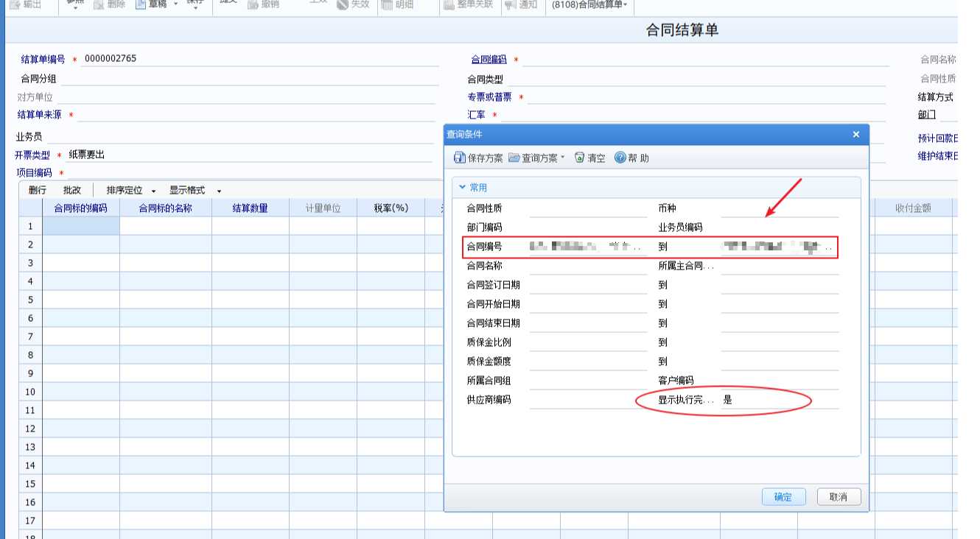The image size is (980, 539).
Task: Click the 开票类型 field showing 纸票要出
Action: click(x=250, y=155)
